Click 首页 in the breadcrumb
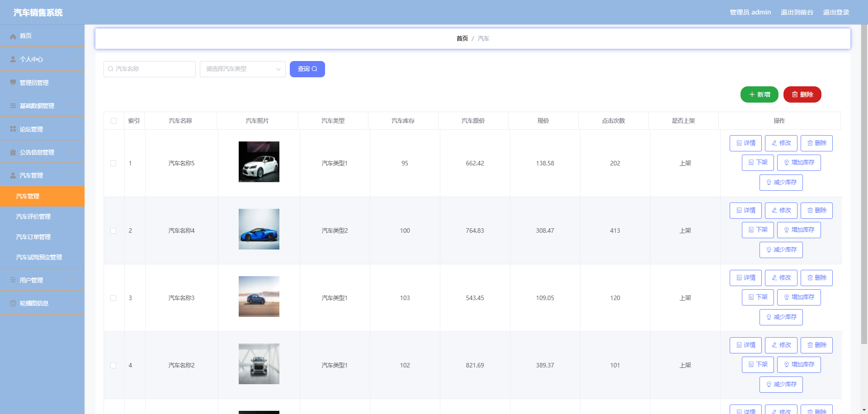Viewport: 868px width, 414px height. point(462,38)
